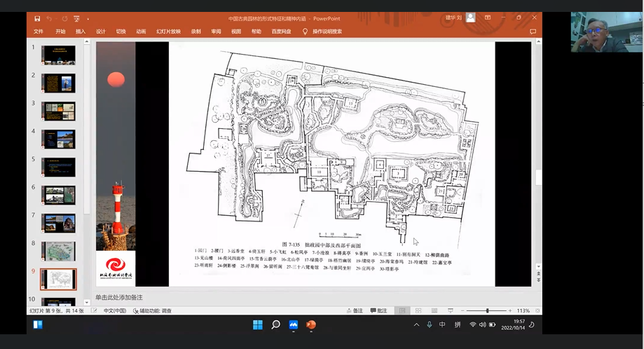Expand hidden system tray icons chevron
This screenshot has height=349, width=644.
[x=416, y=325]
